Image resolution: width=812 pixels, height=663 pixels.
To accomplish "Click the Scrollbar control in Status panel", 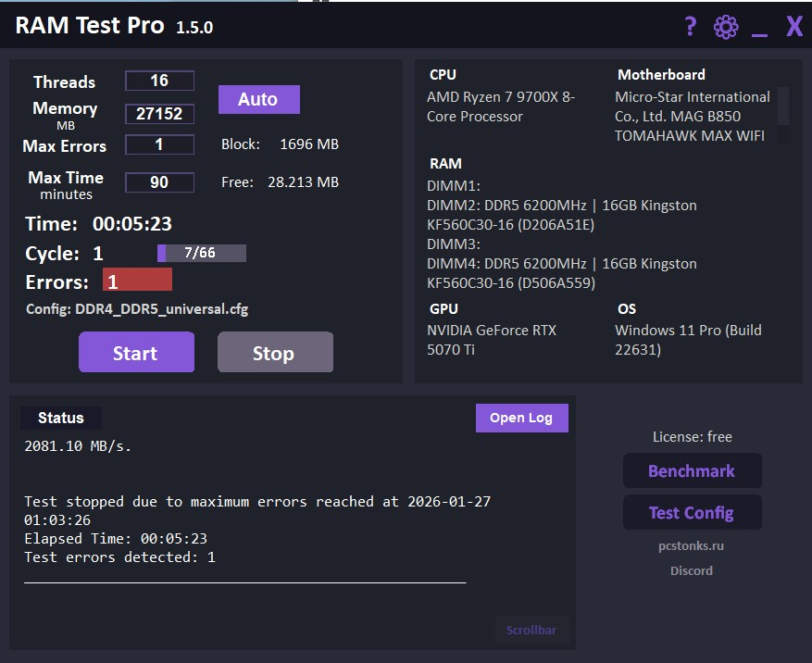I will 531,630.
